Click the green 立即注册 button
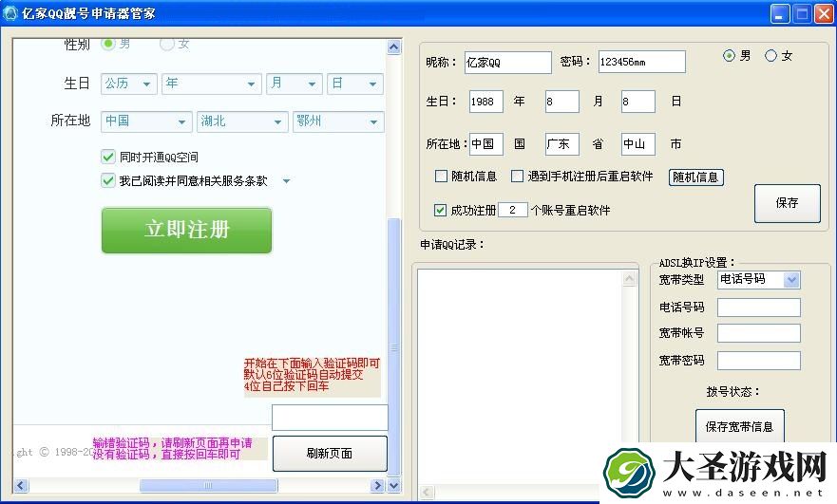Image resolution: width=837 pixels, height=504 pixels. (187, 231)
